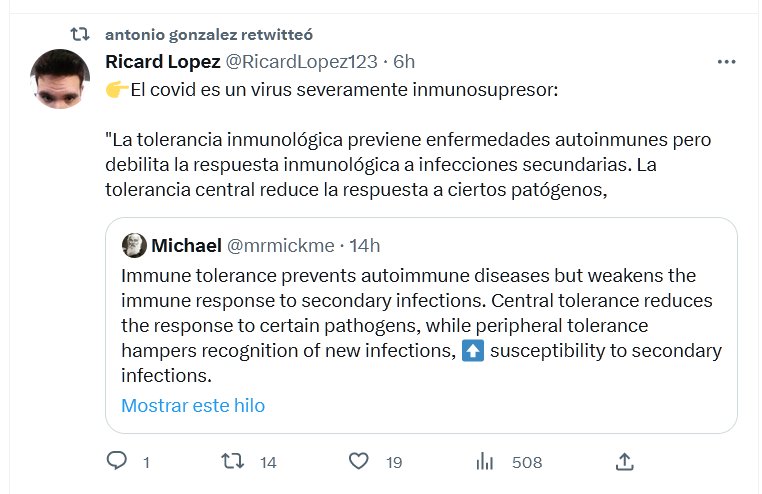This screenshot has width=762, height=494.
Task: Open the view analytics bar chart icon
Action: tap(486, 462)
